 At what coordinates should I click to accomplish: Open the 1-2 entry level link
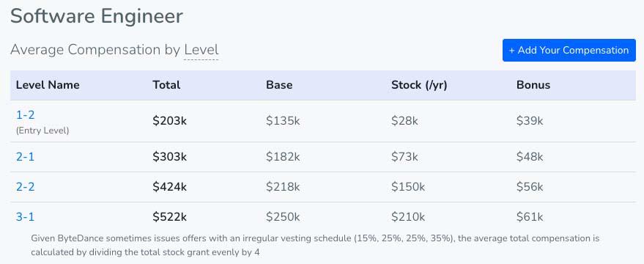click(x=25, y=114)
